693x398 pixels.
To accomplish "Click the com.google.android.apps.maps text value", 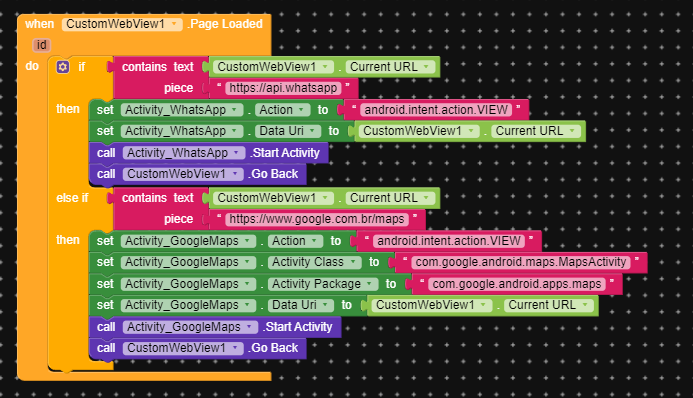I will point(517,284).
